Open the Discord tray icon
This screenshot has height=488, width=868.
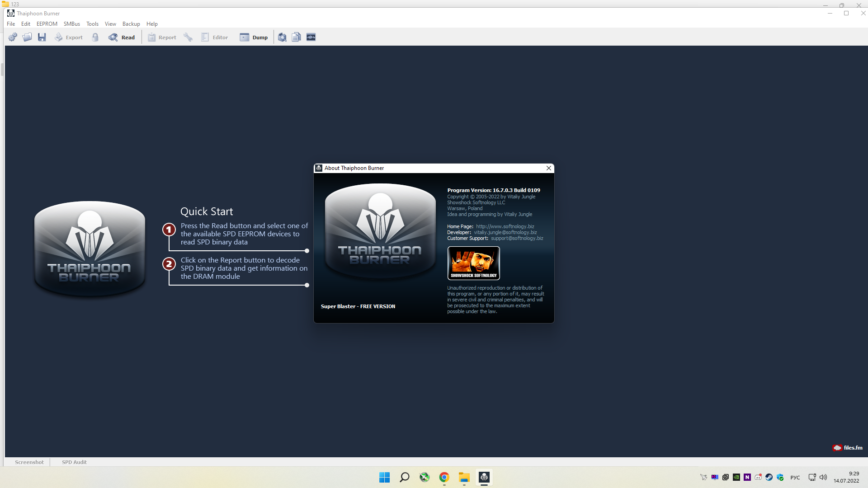tap(758, 477)
